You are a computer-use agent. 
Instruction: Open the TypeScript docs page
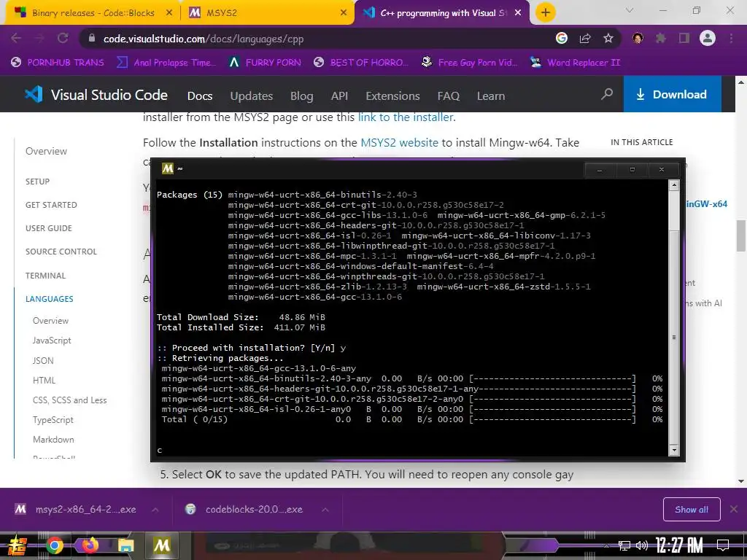point(53,420)
